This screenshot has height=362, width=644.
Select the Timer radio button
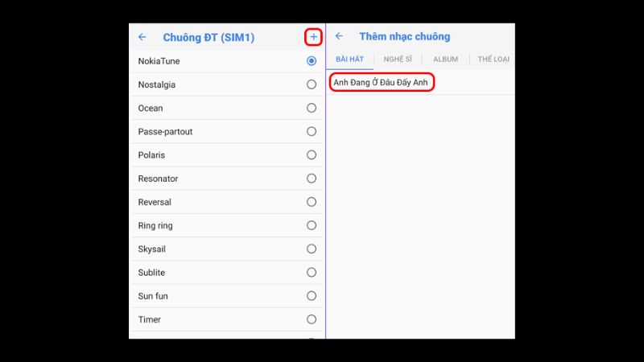tap(312, 319)
